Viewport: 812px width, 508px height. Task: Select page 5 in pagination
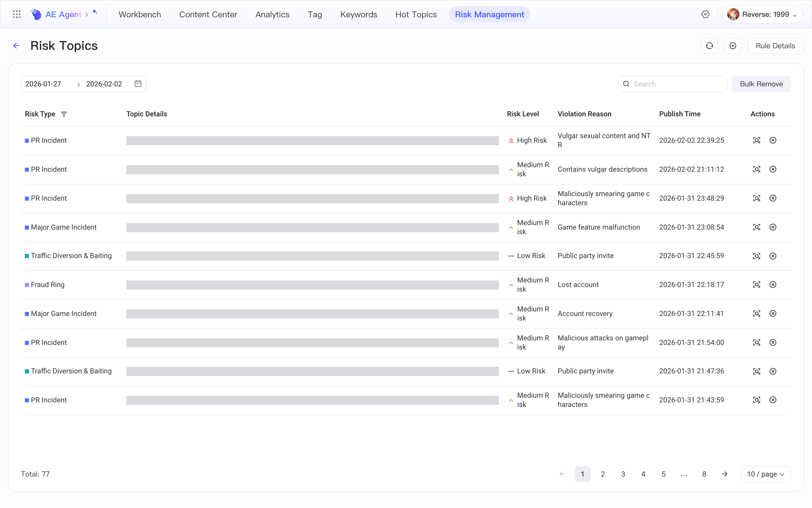click(663, 474)
